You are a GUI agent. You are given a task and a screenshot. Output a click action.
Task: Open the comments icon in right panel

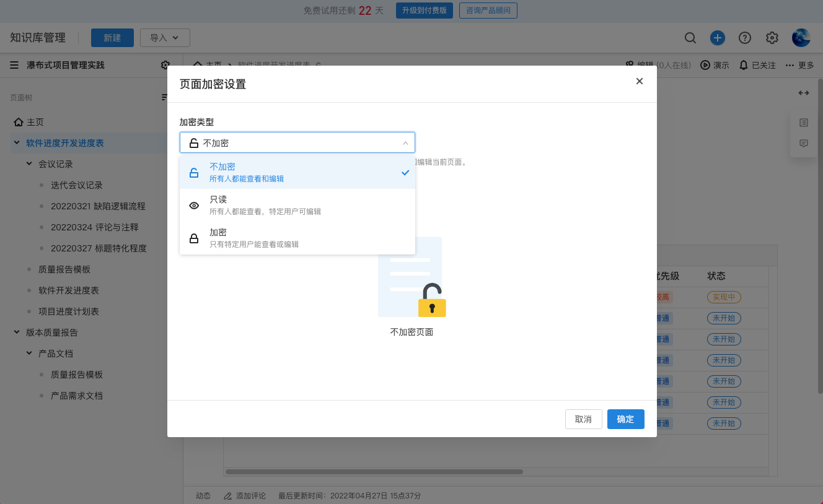[x=804, y=143]
